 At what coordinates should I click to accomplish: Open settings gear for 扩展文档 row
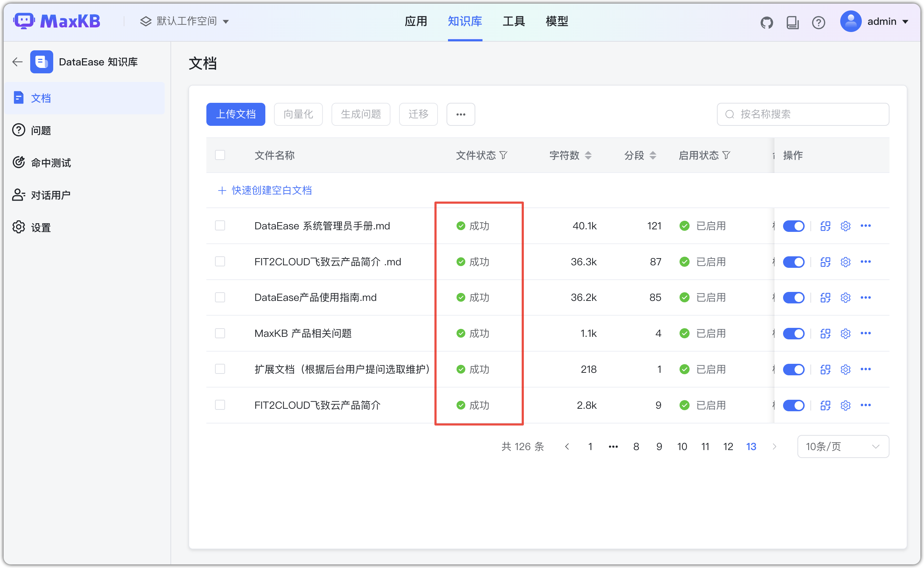click(846, 369)
